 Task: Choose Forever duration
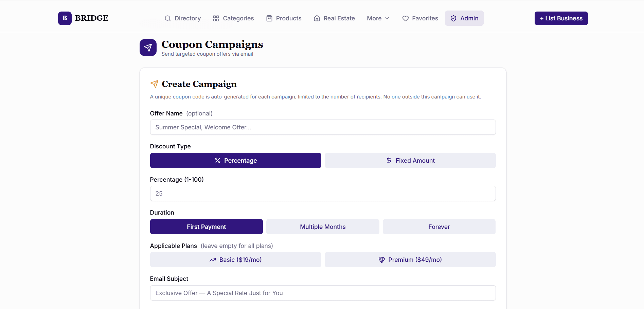click(439, 227)
